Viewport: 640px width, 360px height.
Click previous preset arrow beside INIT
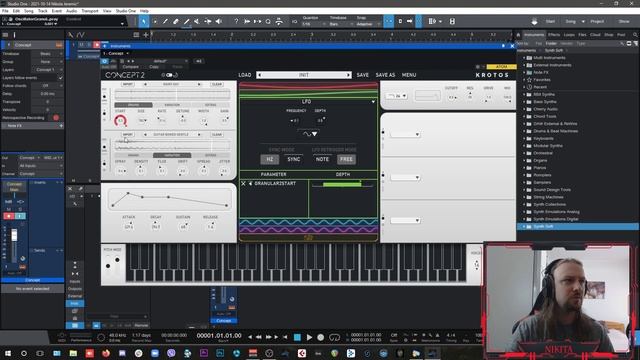260,75
